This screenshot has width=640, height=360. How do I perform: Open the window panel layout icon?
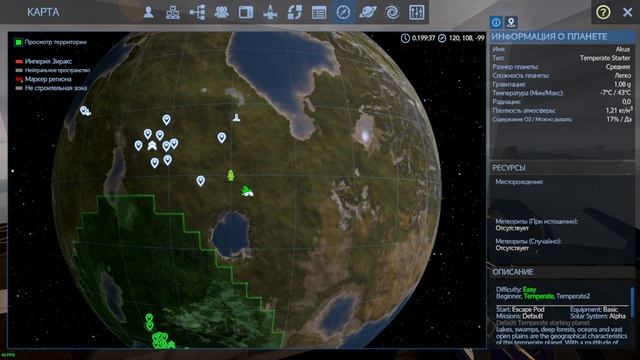(246, 12)
